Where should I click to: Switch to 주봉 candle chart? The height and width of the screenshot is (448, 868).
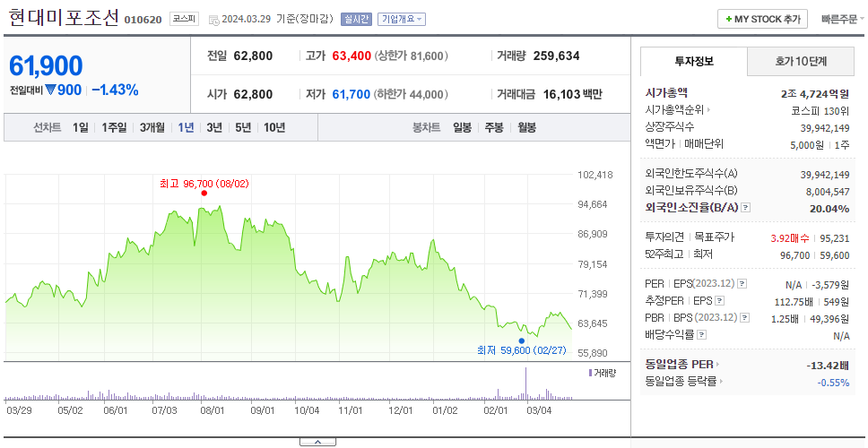coord(494,128)
